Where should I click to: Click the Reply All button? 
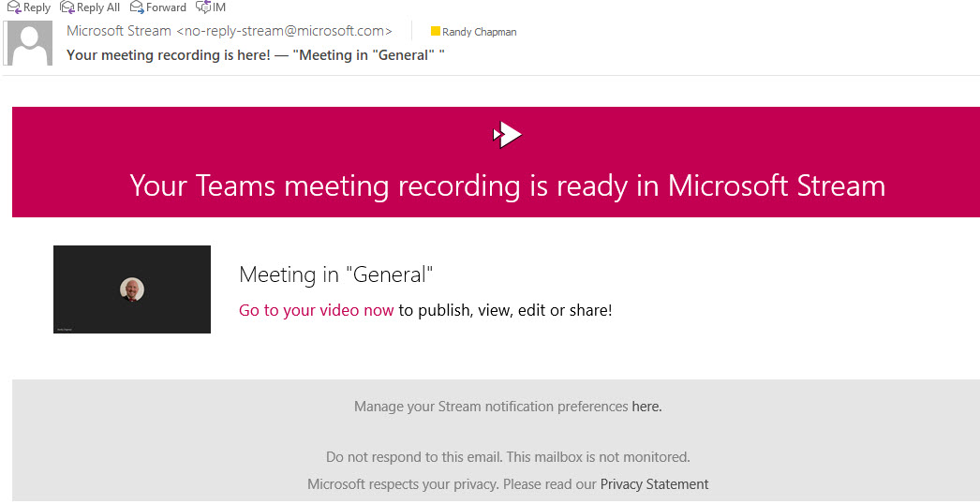[x=90, y=7]
